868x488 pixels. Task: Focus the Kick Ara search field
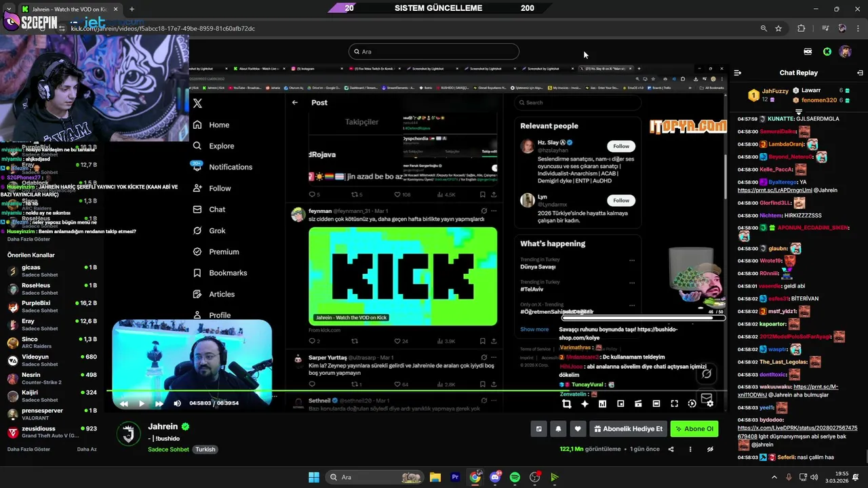(x=434, y=52)
